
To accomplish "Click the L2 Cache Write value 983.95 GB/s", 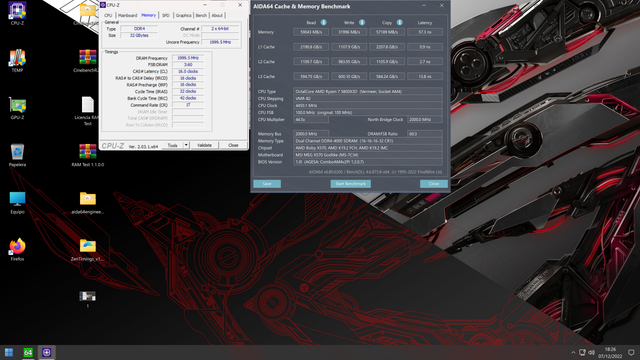I will pos(349,62).
